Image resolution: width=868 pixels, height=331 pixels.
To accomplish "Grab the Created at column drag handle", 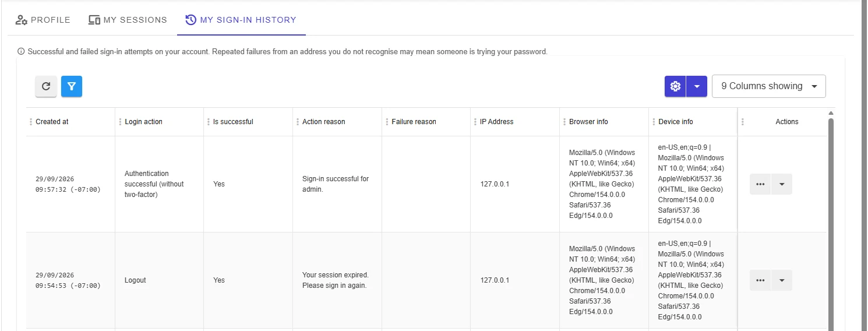I will pos(30,122).
